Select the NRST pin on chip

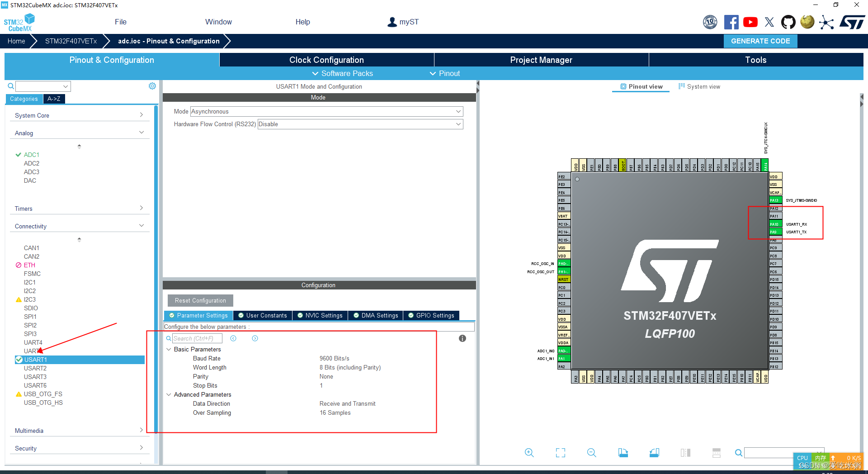click(564, 280)
